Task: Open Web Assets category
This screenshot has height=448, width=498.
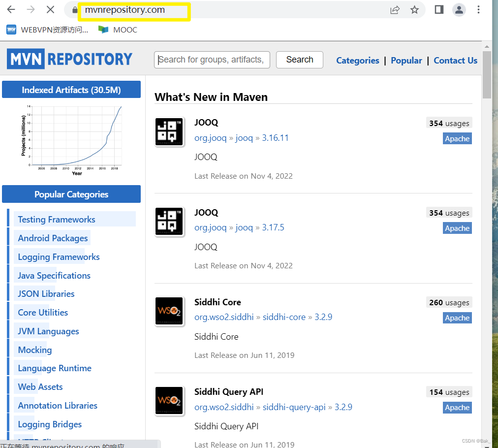Action: tap(40, 387)
